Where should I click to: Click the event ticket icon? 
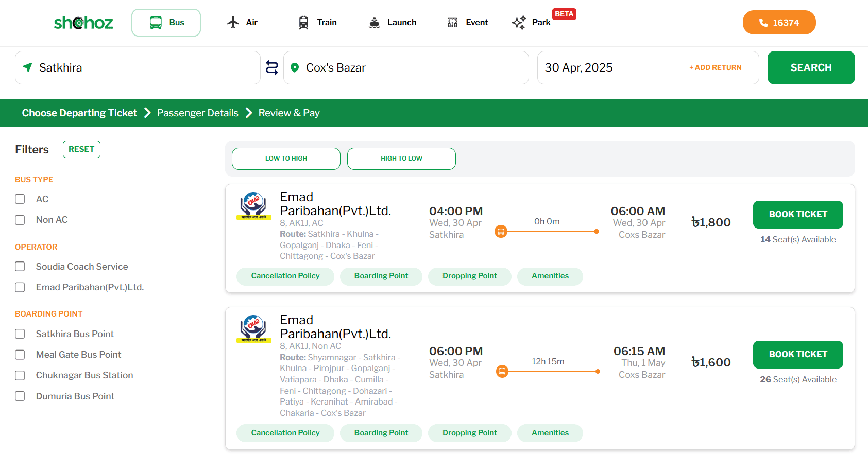click(452, 23)
